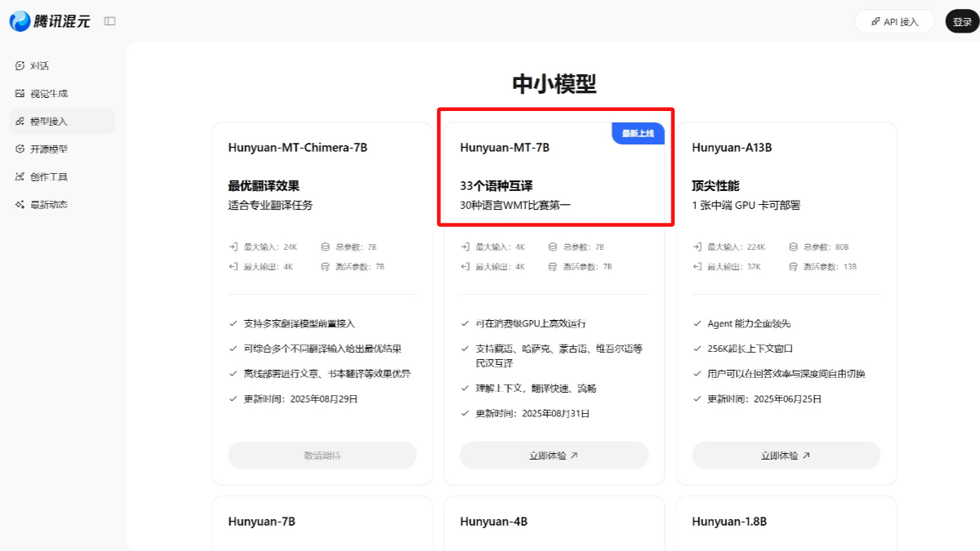Open 开源模型 in the sidebar
This screenshot has height=551, width=980.
(62, 149)
